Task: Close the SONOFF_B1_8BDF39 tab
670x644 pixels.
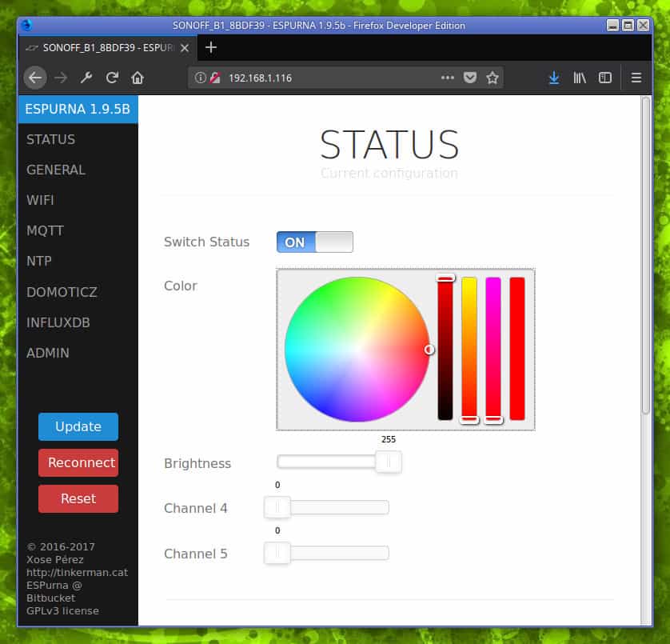Action: (185, 48)
